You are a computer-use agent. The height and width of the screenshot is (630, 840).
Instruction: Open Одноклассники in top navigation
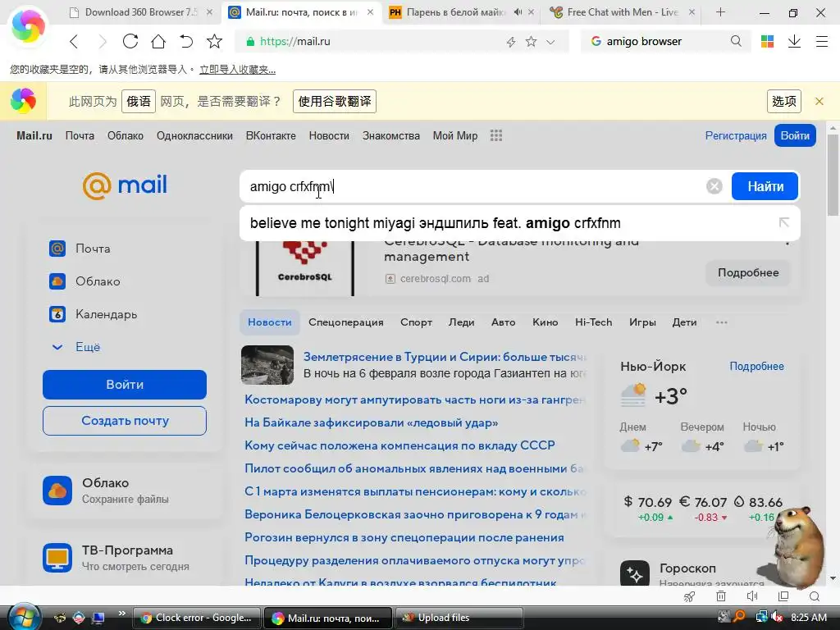(x=194, y=135)
